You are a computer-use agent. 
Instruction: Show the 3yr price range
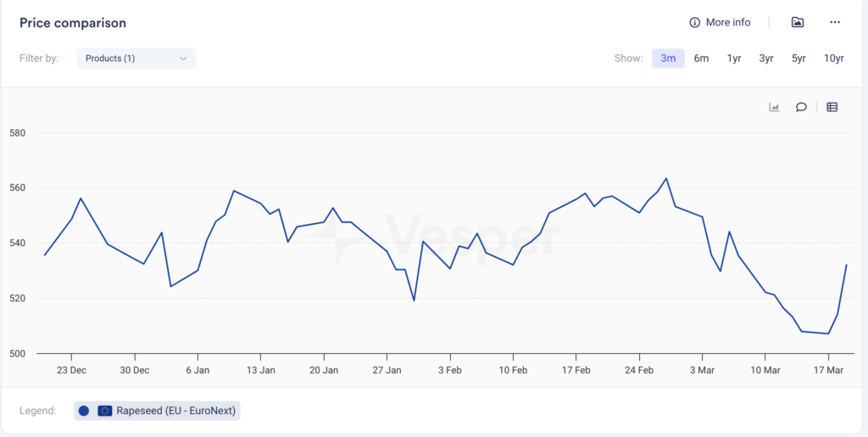tap(766, 59)
